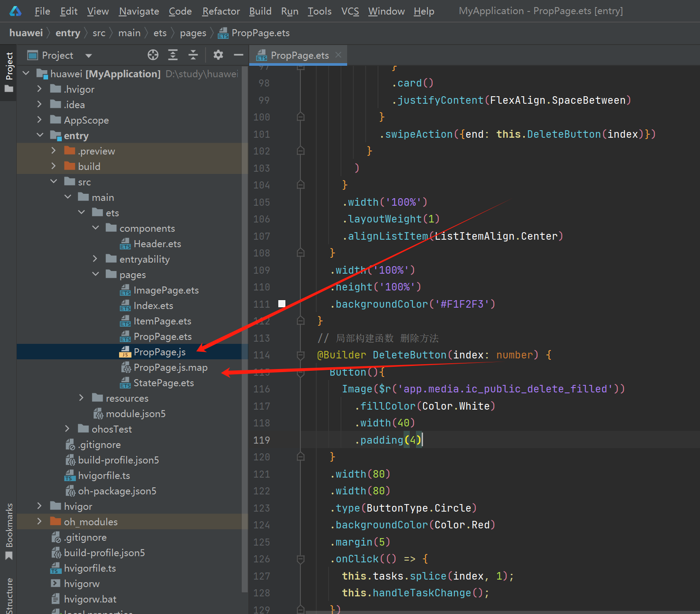Expand the build folder

click(x=54, y=166)
